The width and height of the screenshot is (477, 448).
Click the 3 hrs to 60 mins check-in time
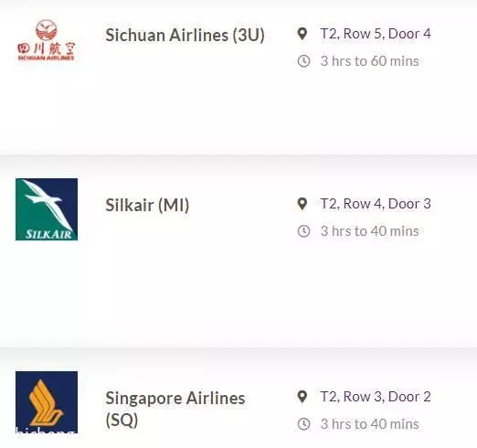(x=370, y=61)
